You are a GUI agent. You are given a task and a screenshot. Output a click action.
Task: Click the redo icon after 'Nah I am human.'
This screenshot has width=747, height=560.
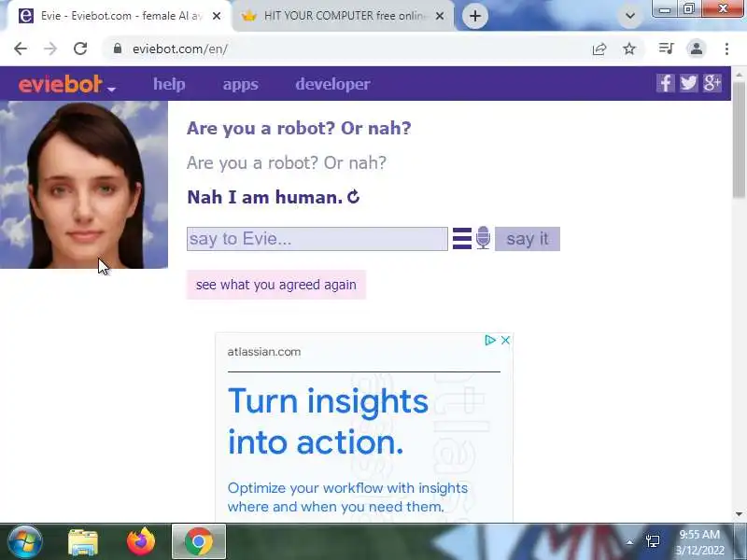[x=354, y=196]
